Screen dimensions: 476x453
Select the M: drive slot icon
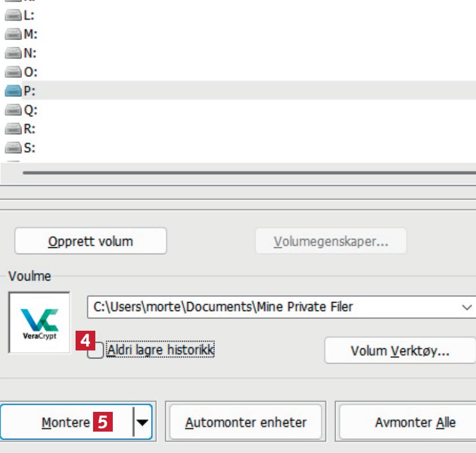coord(13,34)
